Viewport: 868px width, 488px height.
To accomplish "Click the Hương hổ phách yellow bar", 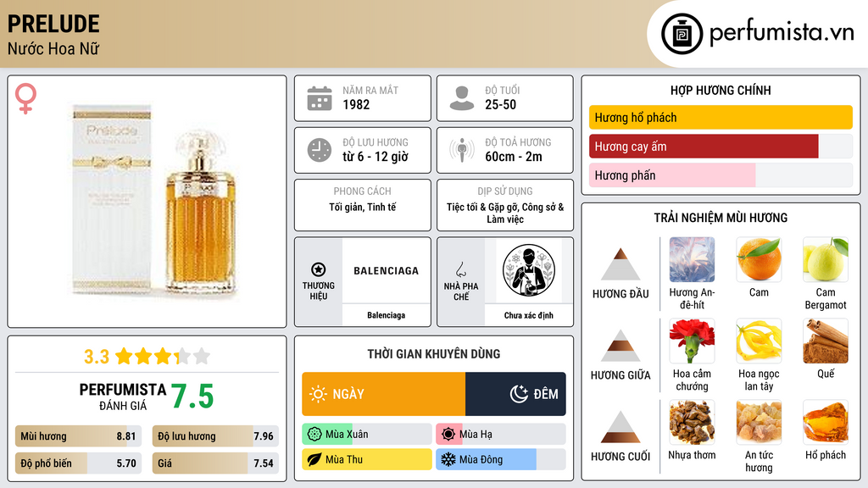I will coord(721,117).
